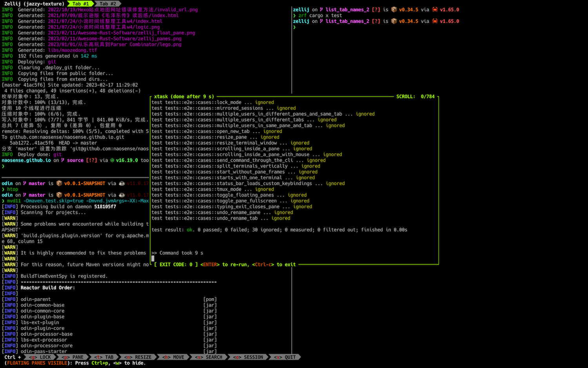588x368 pixels.
Task: Click the package icon before v0.0.1-SNAPSHOT after htop
Action: [x=59, y=195]
